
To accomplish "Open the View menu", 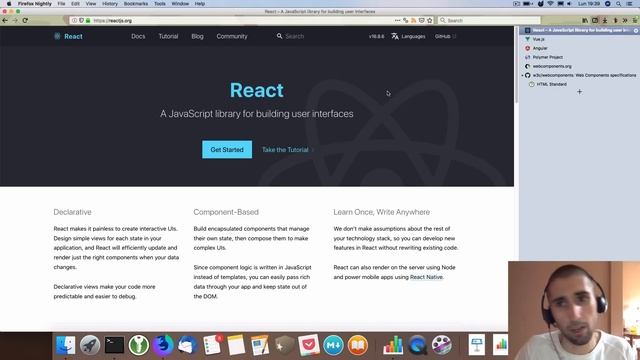I will coord(91,4).
